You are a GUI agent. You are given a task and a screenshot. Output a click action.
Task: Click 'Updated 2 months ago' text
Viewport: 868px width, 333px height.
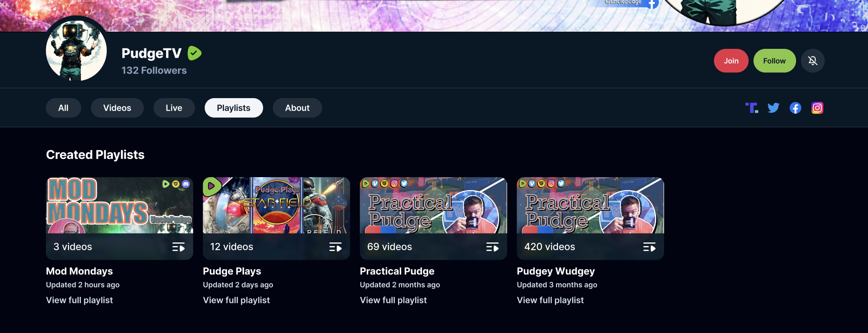click(x=400, y=285)
